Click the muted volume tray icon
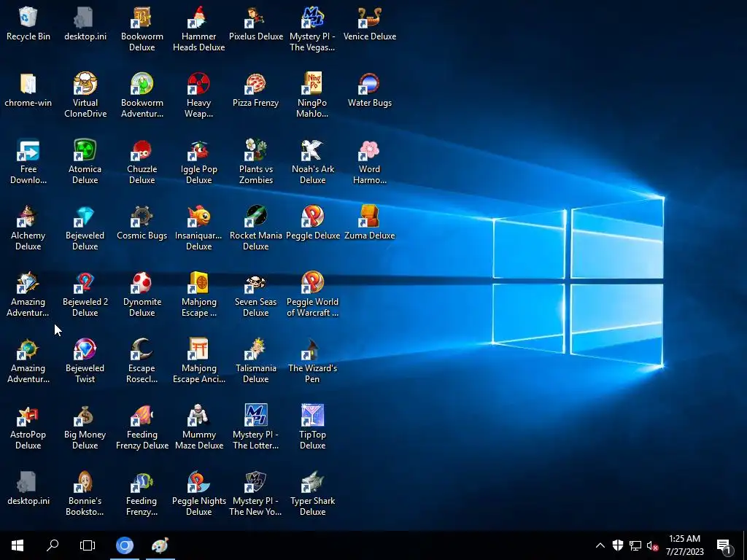 click(x=652, y=545)
